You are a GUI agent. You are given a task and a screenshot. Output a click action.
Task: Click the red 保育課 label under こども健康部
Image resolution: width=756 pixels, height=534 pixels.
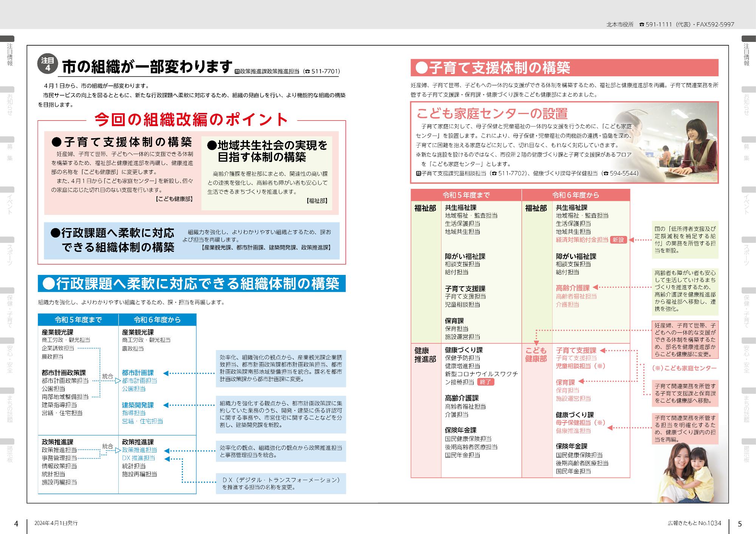[x=565, y=382]
